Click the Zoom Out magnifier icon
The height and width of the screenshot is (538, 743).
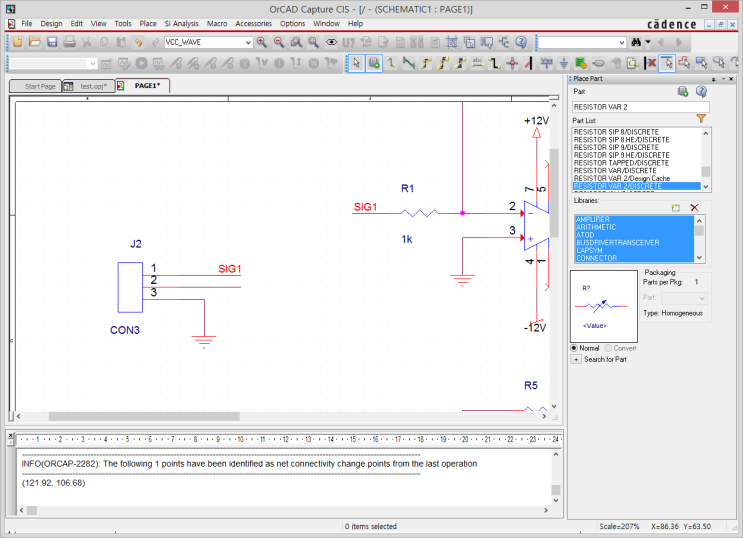tap(279, 42)
